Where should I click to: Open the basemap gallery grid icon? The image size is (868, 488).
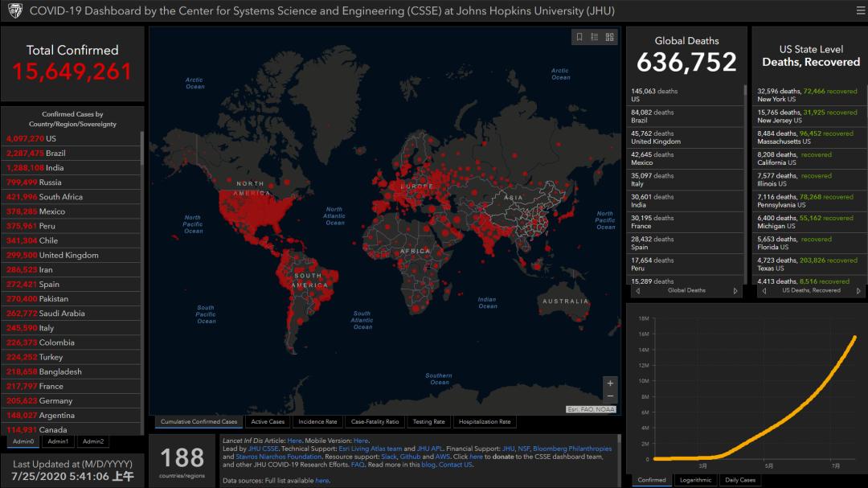click(609, 37)
